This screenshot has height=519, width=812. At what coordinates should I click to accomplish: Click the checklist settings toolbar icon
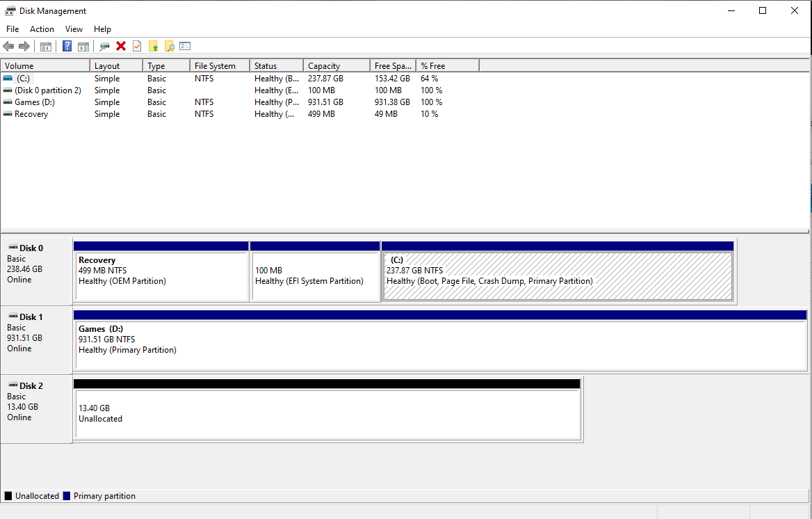click(185, 46)
